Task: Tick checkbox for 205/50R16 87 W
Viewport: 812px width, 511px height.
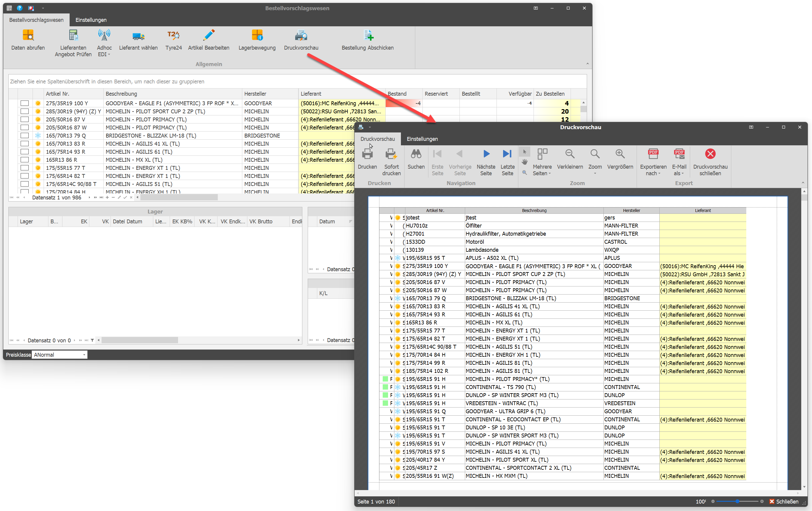Action: [x=24, y=128]
